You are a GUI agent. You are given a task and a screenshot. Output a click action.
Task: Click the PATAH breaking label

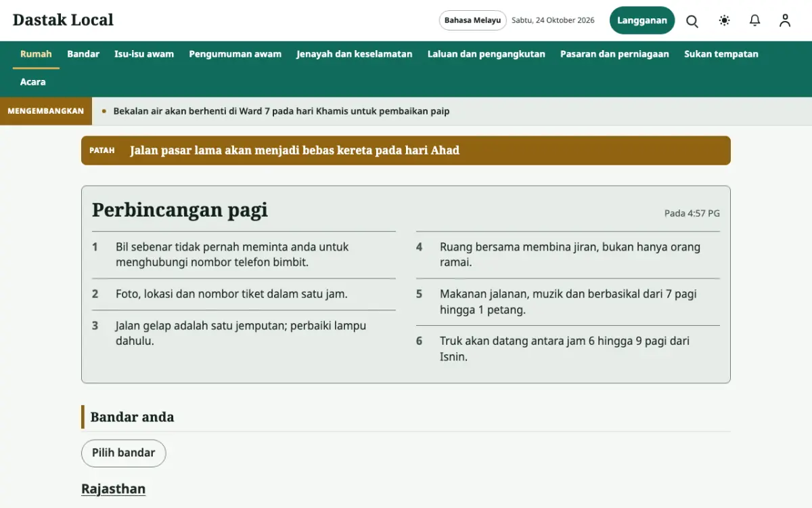[102, 150]
